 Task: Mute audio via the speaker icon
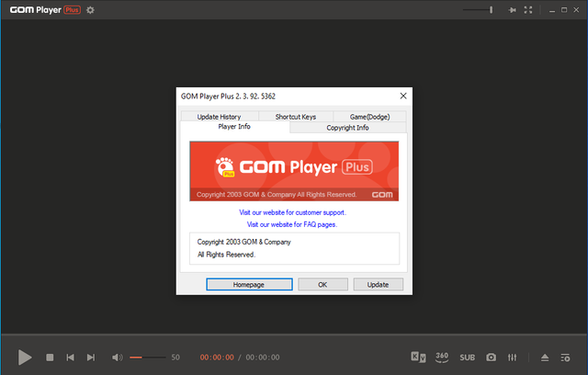click(x=117, y=358)
